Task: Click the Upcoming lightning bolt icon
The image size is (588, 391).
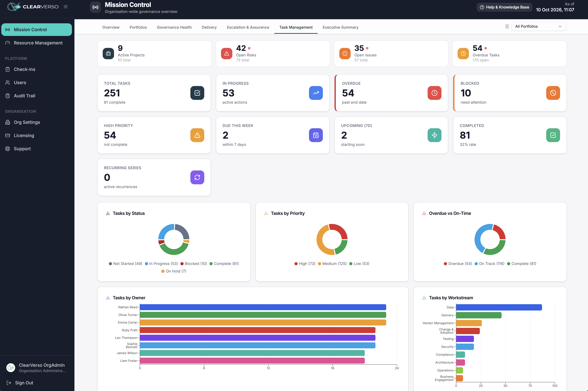Action: pos(434,135)
